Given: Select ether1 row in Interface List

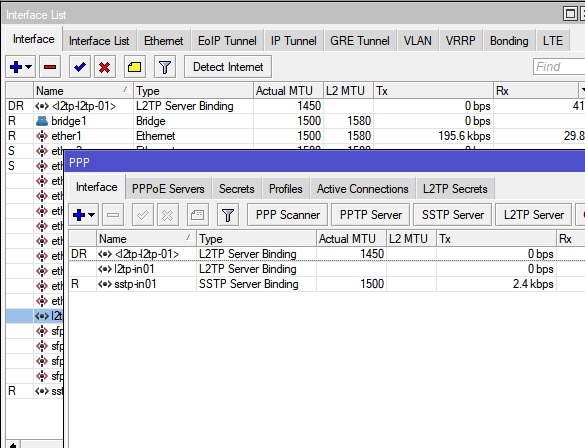Looking at the screenshot, I should point(295,136).
